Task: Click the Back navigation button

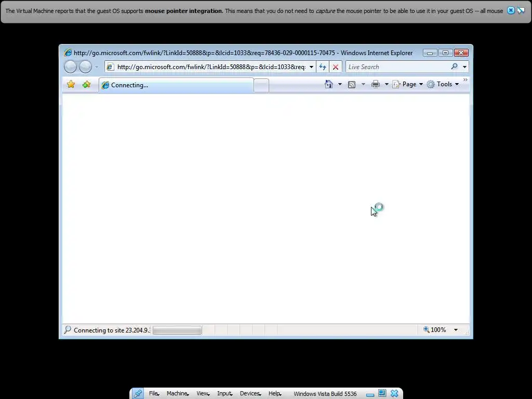Action: pos(71,67)
